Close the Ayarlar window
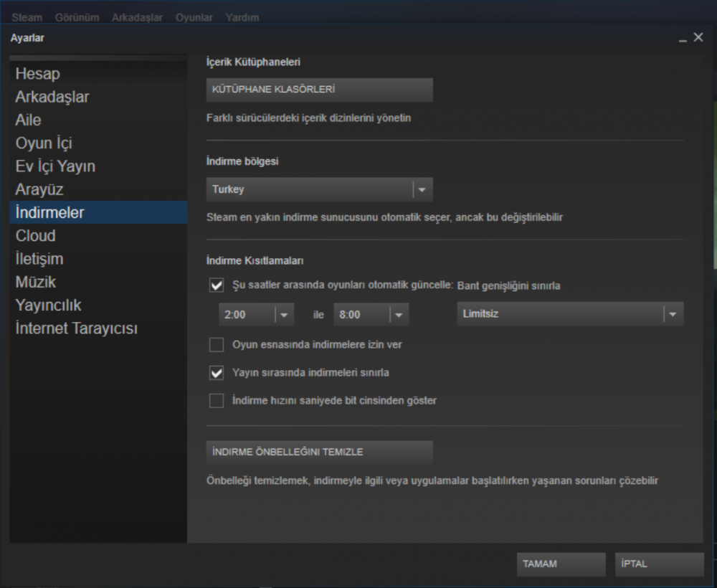 point(698,37)
